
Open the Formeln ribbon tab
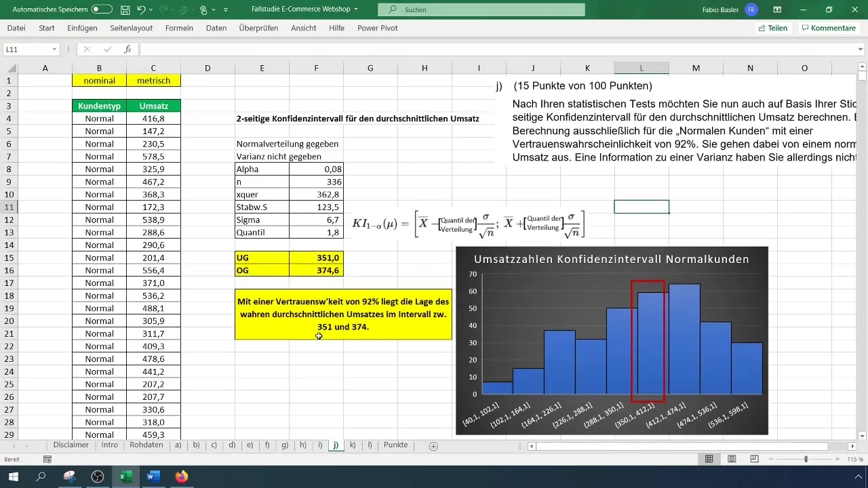(x=179, y=28)
